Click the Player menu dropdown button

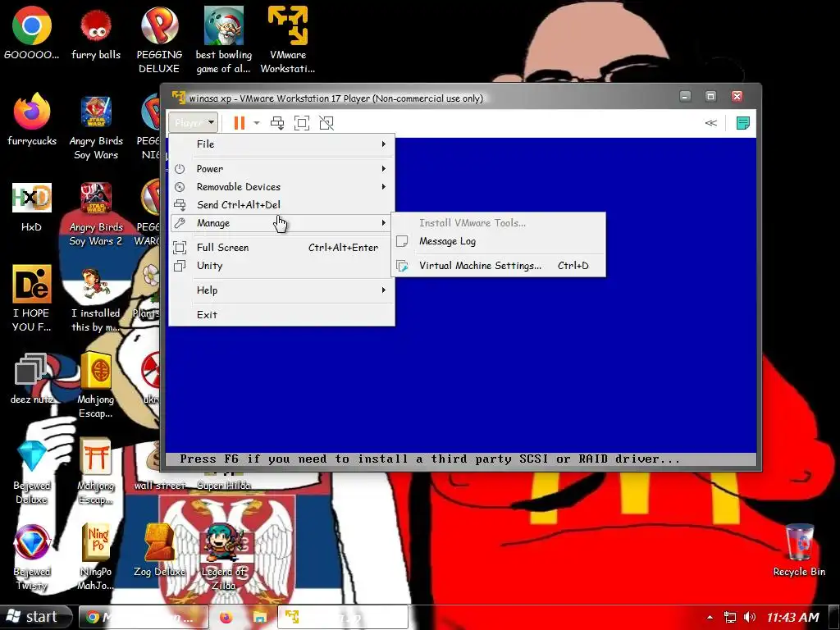click(193, 123)
